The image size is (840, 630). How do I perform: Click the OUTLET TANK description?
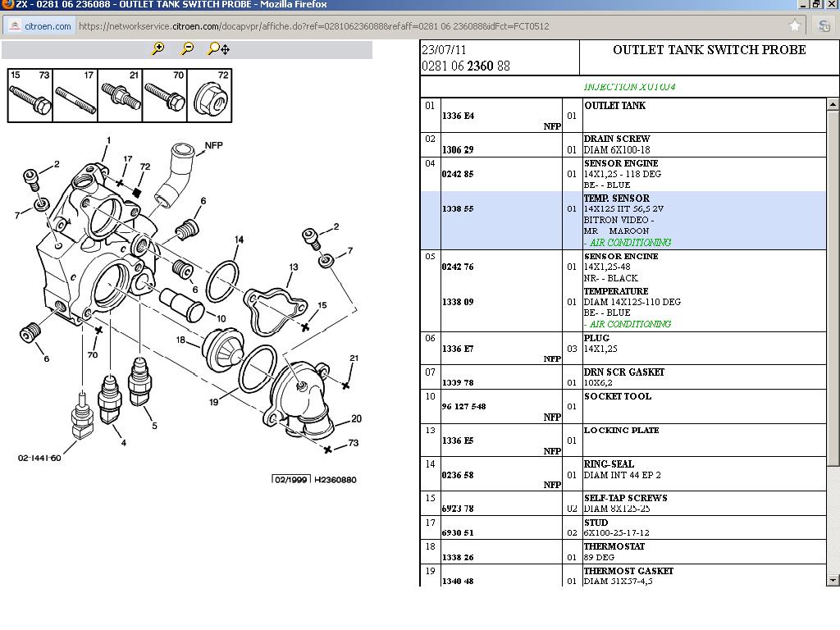click(615, 106)
